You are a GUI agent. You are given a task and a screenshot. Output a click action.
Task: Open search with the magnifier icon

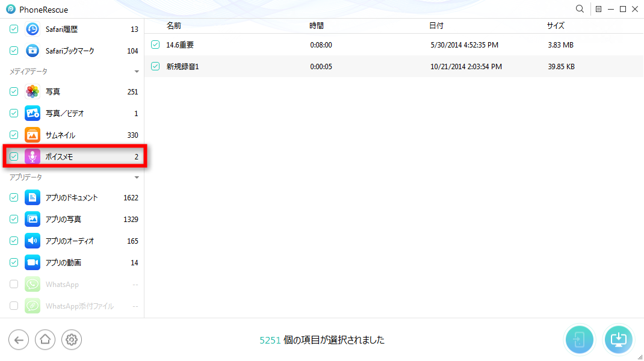580,9
